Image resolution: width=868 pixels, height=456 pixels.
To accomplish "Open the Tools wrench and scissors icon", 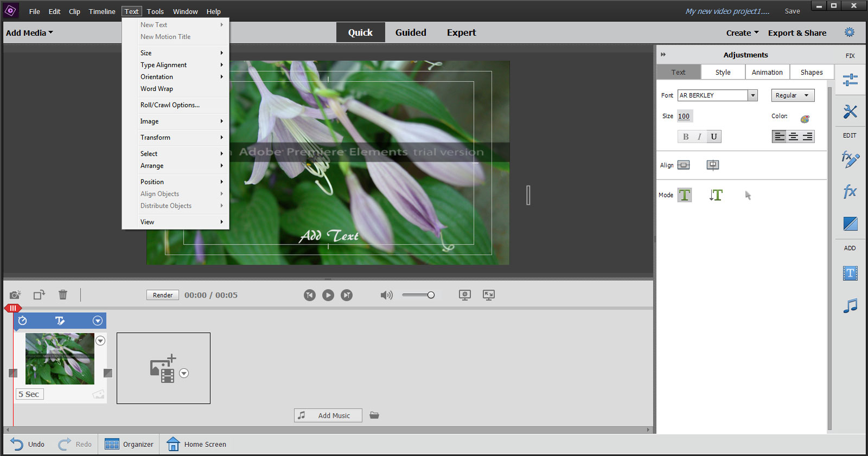I will coord(850,112).
